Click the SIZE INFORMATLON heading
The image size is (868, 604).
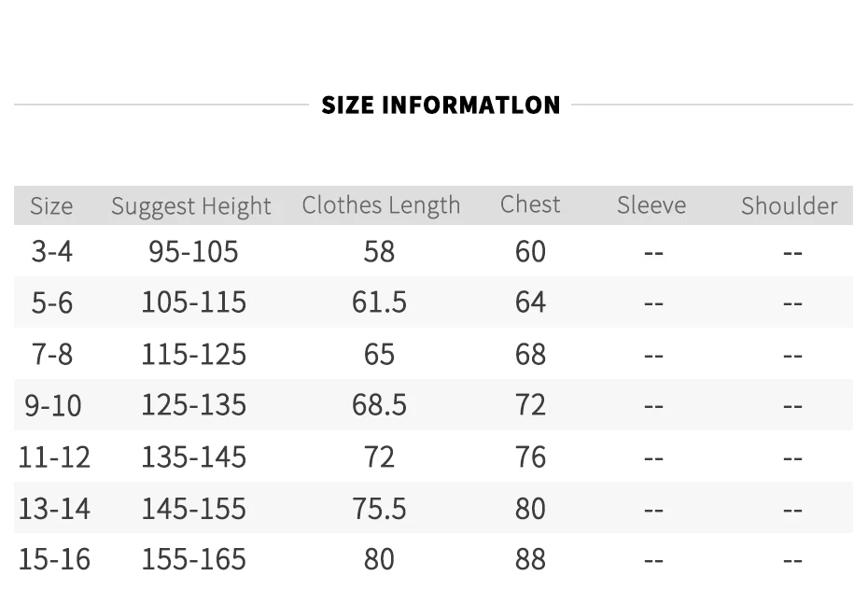click(x=441, y=105)
